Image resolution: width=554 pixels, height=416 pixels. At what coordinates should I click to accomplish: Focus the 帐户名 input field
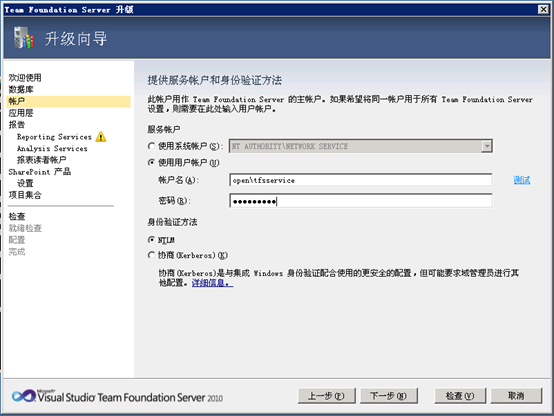(x=361, y=180)
